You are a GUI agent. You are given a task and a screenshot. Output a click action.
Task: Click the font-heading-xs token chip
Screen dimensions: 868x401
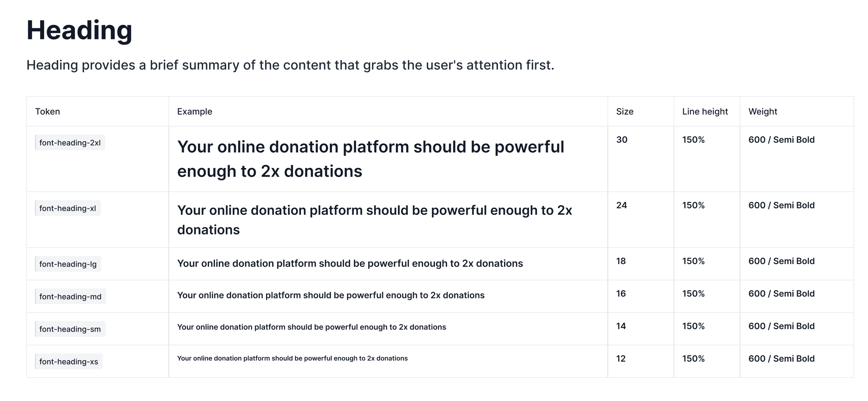69,362
